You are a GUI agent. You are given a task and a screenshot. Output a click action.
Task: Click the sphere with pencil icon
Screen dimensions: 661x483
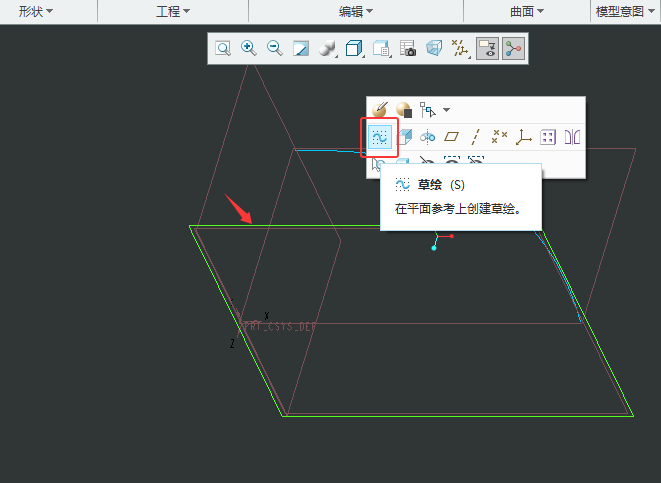(x=380, y=110)
